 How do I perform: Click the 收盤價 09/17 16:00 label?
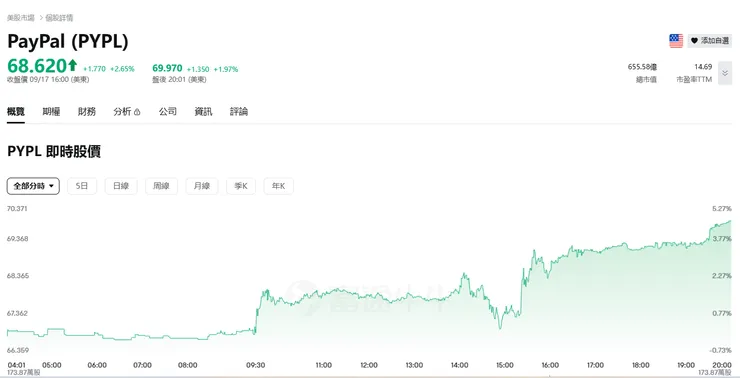click(x=48, y=80)
